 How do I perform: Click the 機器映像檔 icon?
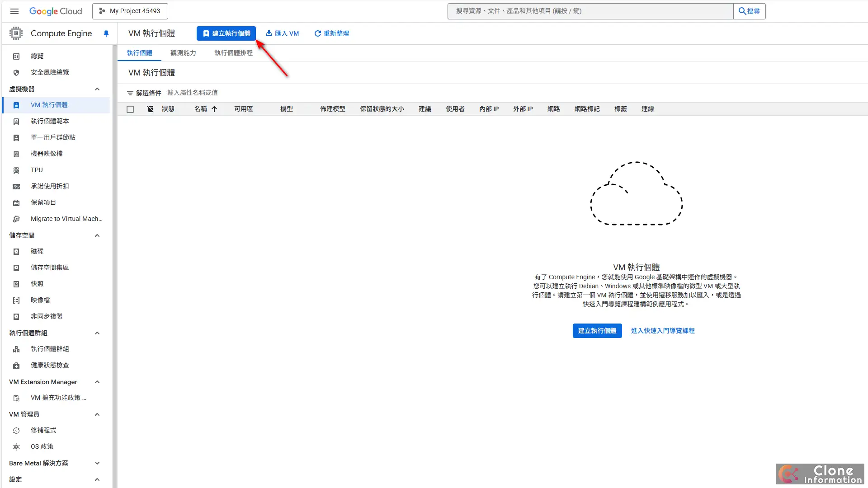16,154
